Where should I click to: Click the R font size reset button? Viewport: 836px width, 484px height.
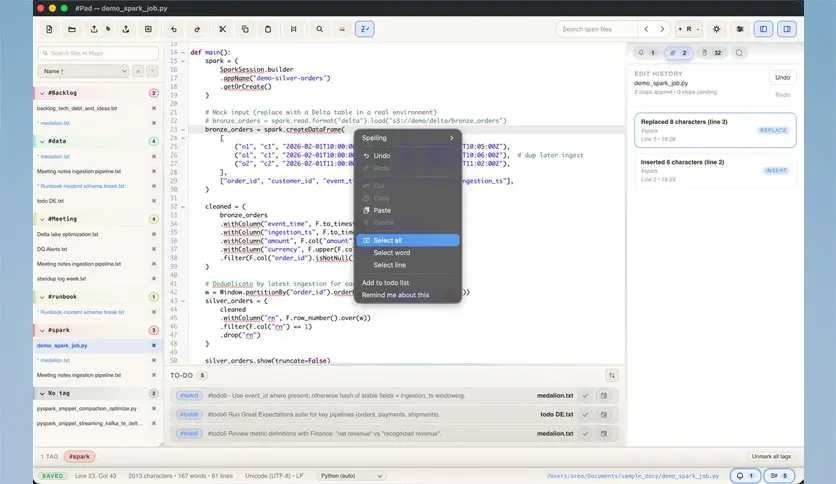pyautogui.click(x=689, y=29)
